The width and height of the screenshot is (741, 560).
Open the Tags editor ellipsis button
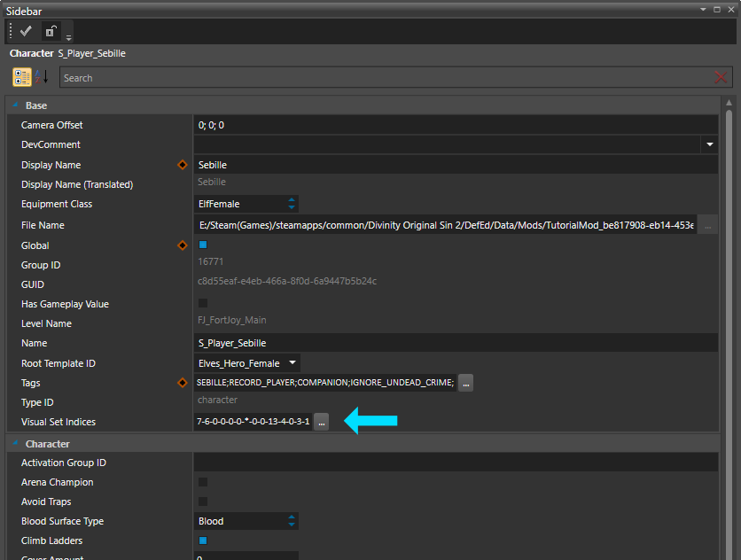tap(465, 383)
